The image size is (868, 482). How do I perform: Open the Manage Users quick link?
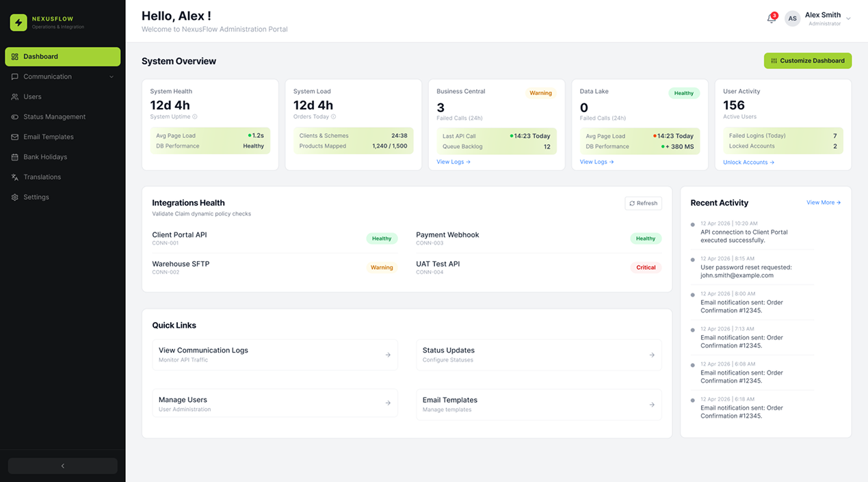pyautogui.click(x=275, y=403)
